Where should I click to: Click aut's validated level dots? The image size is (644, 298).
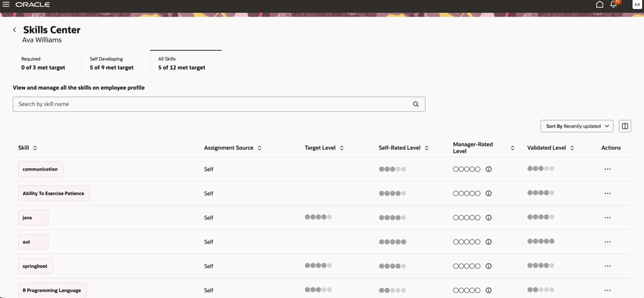tap(541, 241)
